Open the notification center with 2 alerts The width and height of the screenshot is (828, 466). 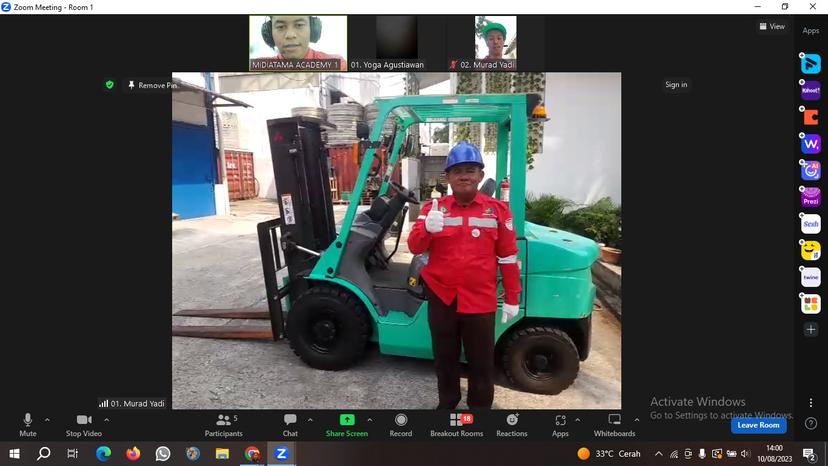tap(808, 453)
